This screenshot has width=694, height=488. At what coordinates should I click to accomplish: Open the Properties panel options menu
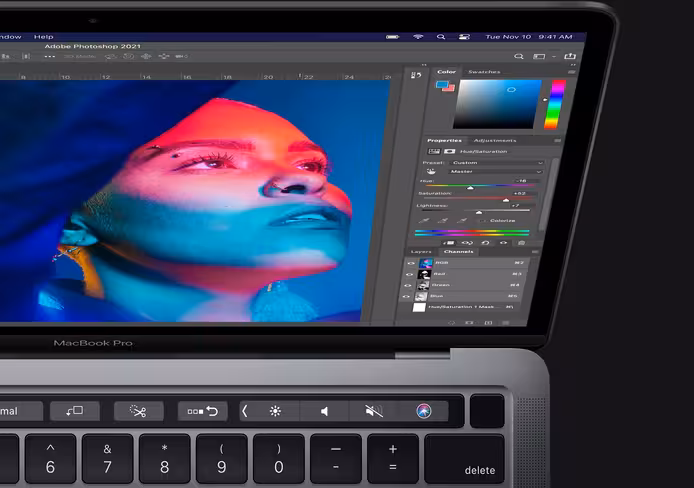[x=557, y=141]
